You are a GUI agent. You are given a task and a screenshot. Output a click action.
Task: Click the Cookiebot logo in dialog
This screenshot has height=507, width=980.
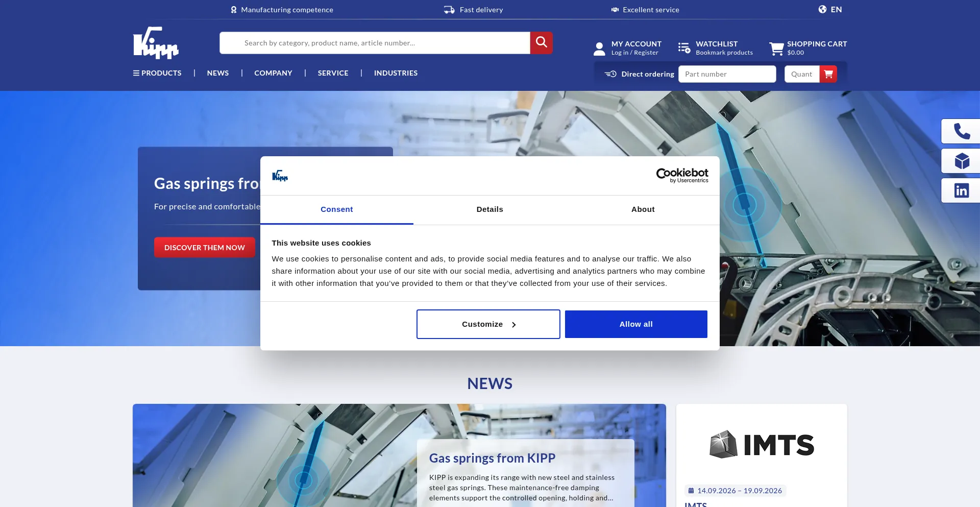point(682,175)
